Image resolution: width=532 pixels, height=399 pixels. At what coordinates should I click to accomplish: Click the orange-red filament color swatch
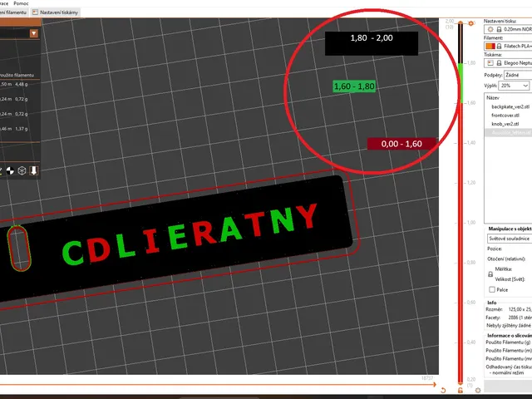[490, 47]
